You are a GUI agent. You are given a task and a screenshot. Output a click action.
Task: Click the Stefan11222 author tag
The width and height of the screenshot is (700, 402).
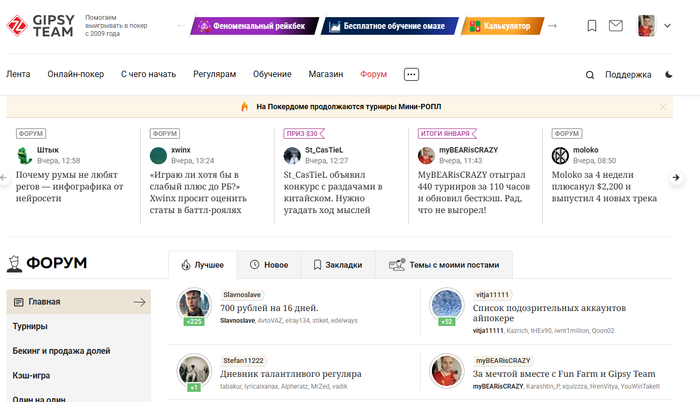click(243, 360)
